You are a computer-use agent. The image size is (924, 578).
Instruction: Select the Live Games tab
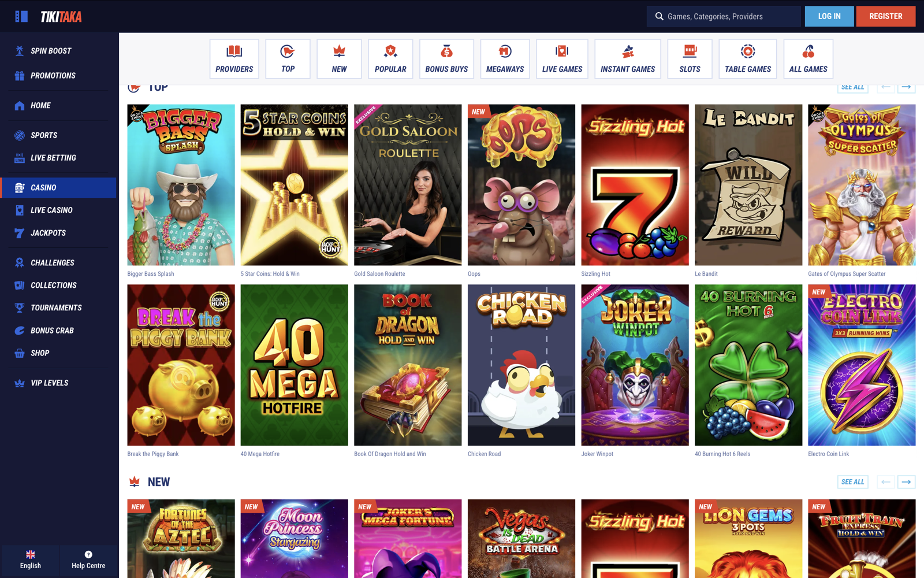[562, 59]
